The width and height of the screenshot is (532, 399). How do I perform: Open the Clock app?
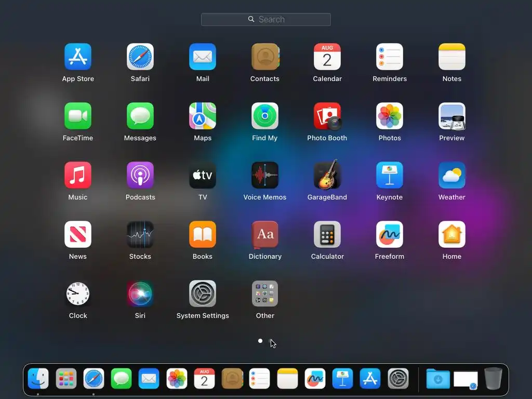[78, 294]
